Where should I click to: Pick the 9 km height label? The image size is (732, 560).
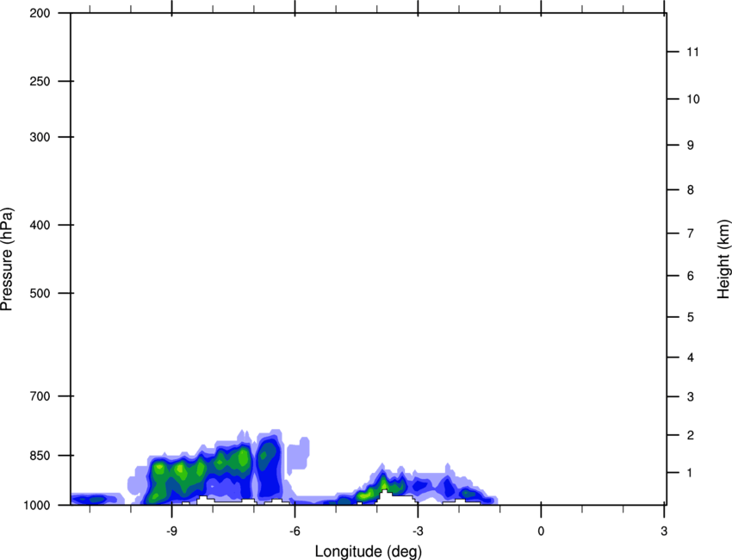pyautogui.click(x=691, y=146)
